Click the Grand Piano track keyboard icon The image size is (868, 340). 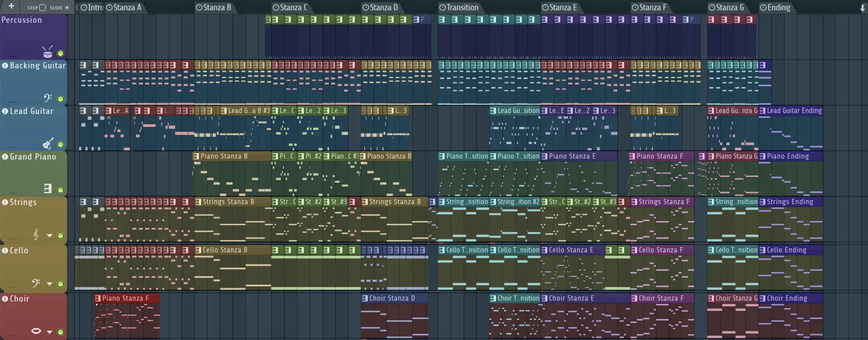pyautogui.click(x=48, y=189)
